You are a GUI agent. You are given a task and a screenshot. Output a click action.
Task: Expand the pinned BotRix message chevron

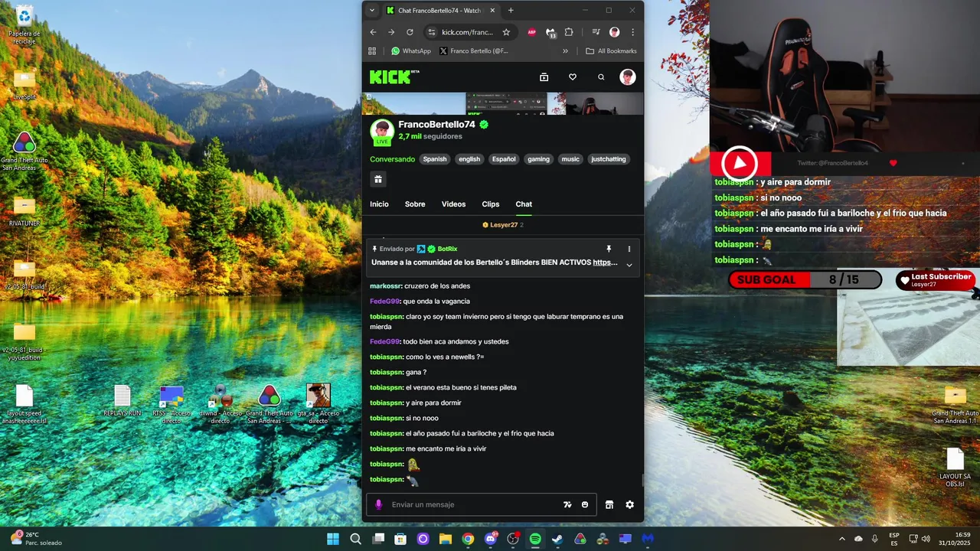point(629,265)
